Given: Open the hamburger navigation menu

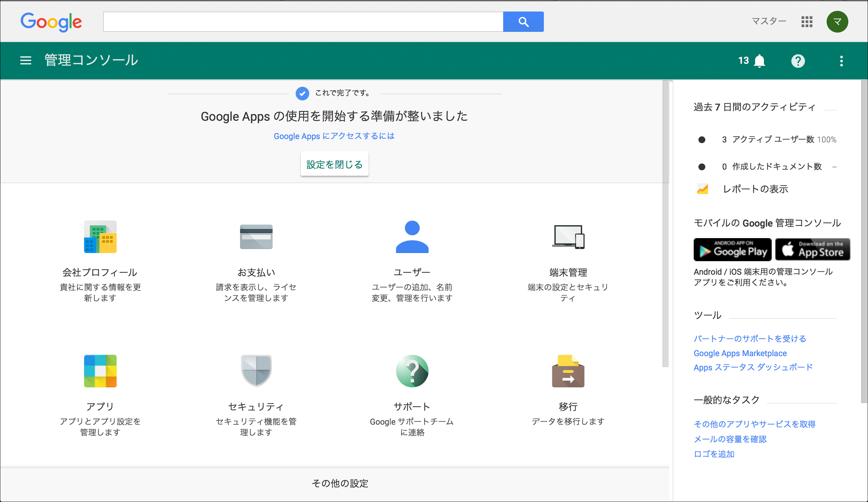Looking at the screenshot, I should click(x=25, y=61).
